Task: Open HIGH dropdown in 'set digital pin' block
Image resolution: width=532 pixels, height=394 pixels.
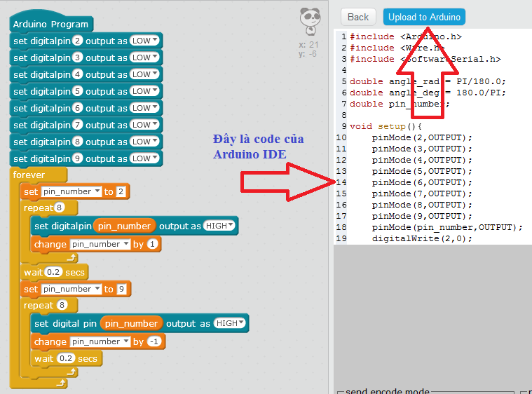Action: (229, 323)
